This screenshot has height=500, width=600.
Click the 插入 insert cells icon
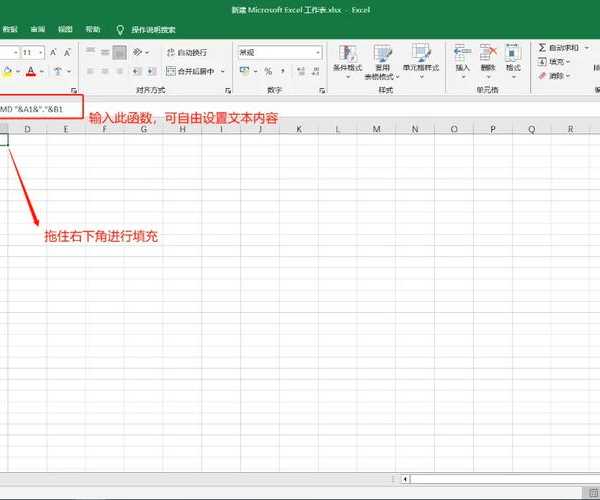coord(462,57)
